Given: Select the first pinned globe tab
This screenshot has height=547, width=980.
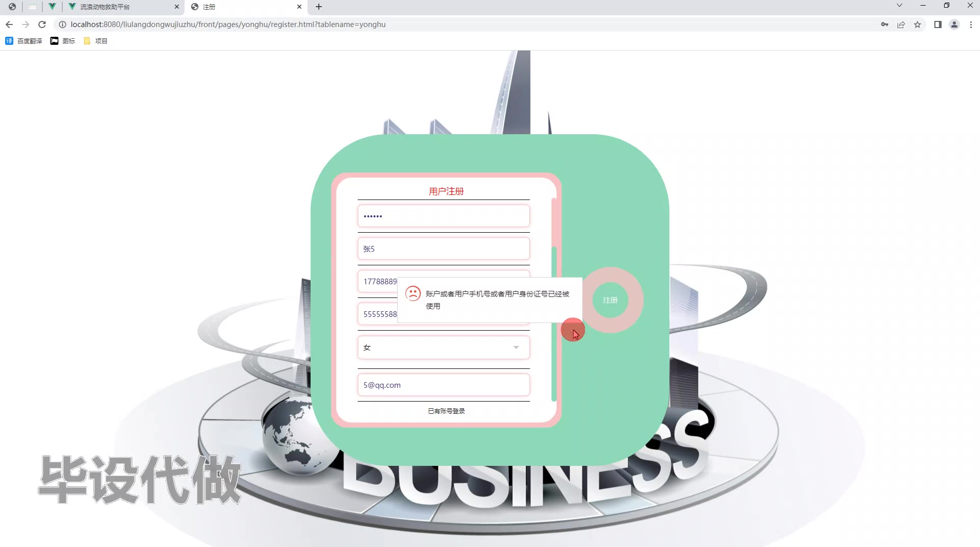Looking at the screenshot, I should 12,7.
